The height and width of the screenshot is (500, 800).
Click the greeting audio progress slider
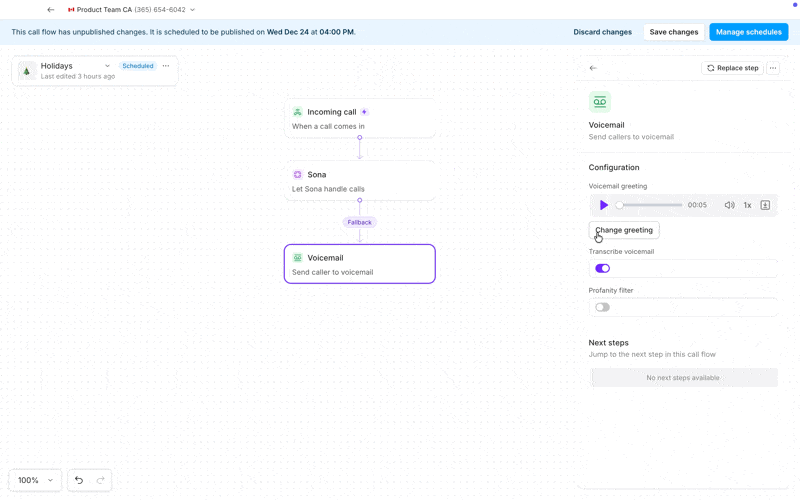[650, 205]
